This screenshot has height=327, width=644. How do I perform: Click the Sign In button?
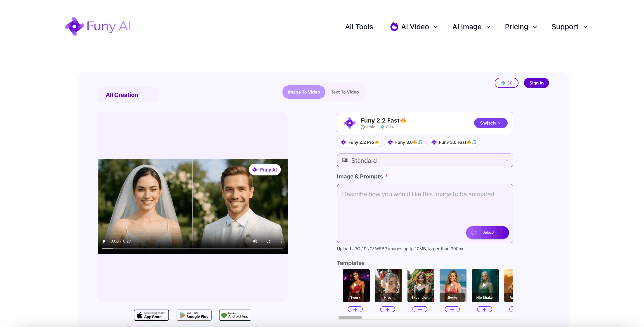pos(536,83)
